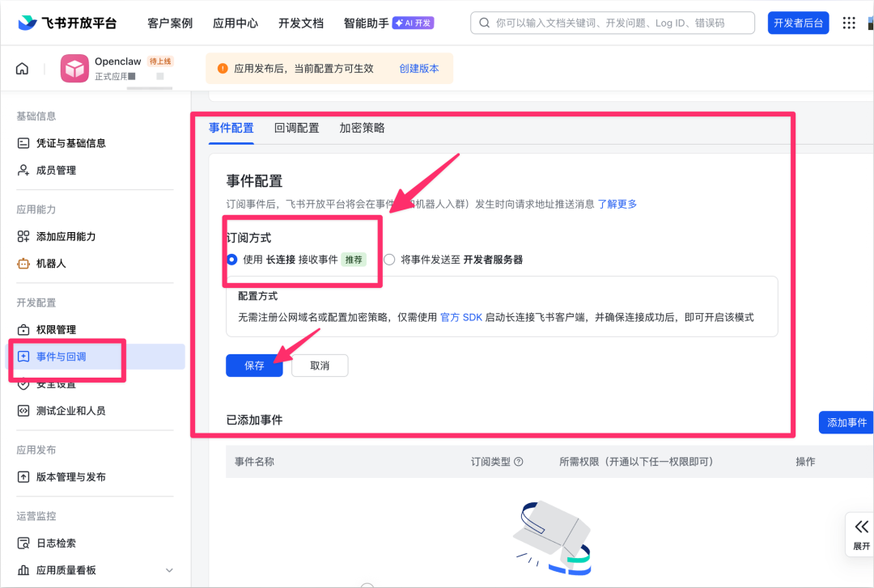Viewport: 874px width, 588px height.
Task: Collapse the 应用质量看板 chevron
Action: coord(168,569)
